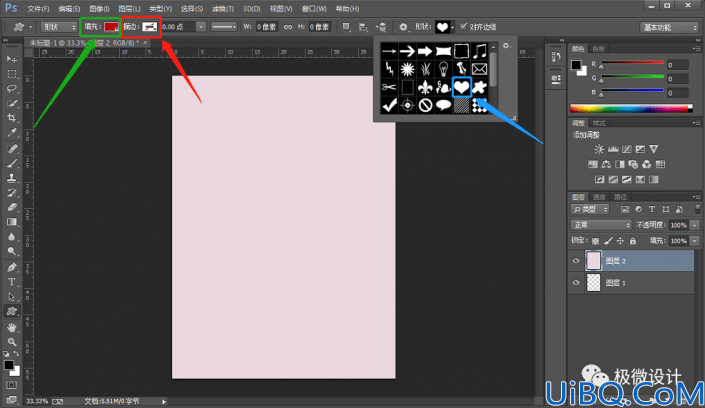Image resolution: width=705 pixels, height=408 pixels.
Task: Select the Eraser tool
Action: (12, 207)
